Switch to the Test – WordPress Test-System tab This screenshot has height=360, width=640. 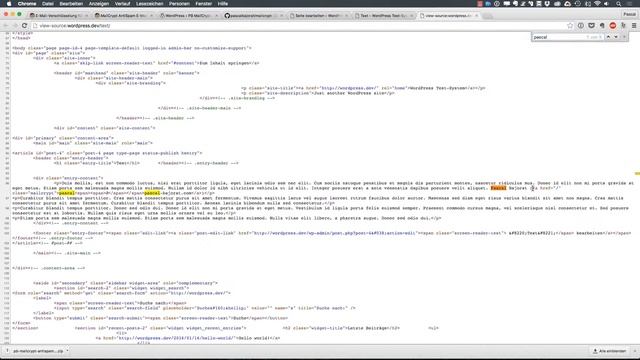[383, 16]
